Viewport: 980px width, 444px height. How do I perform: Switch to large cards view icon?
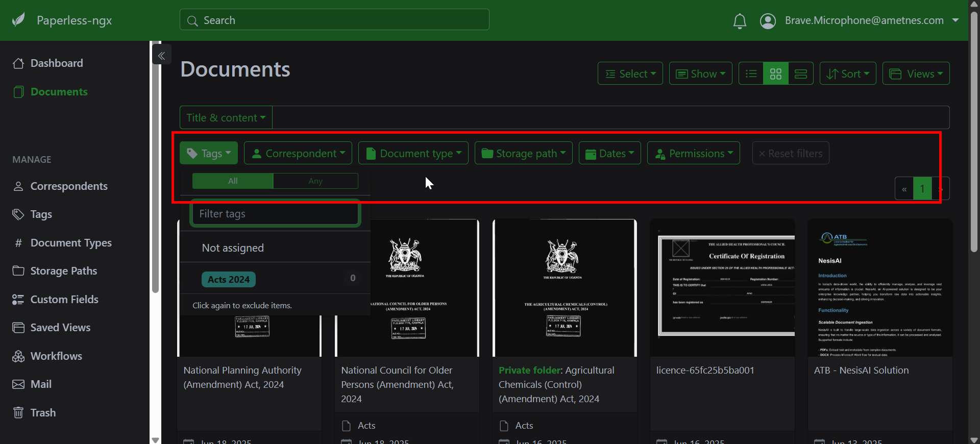point(800,74)
